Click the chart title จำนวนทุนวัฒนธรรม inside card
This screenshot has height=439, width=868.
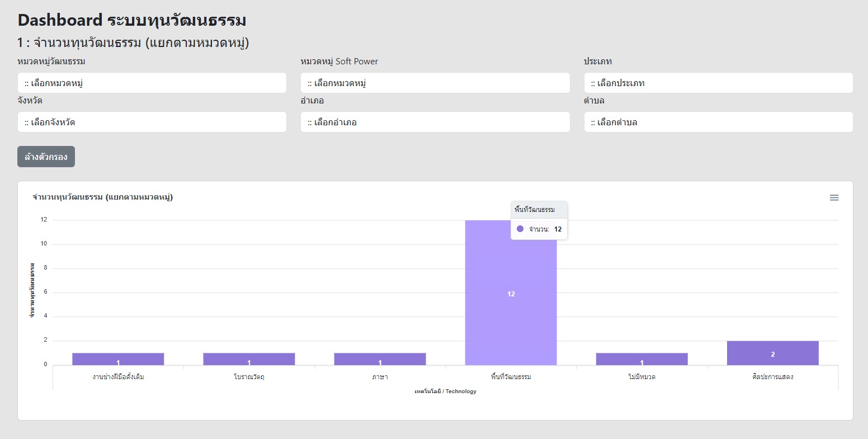tap(103, 197)
